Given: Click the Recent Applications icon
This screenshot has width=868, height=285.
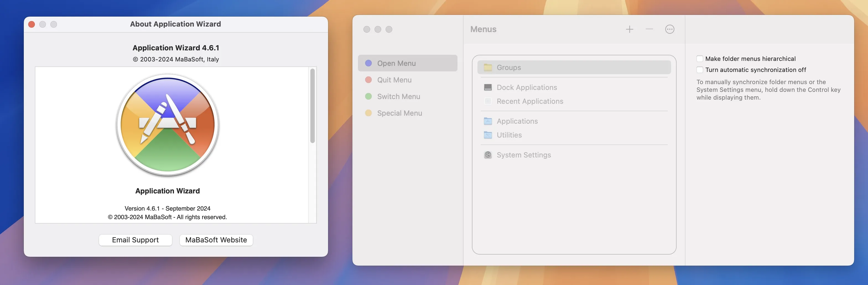Looking at the screenshot, I should pos(488,101).
